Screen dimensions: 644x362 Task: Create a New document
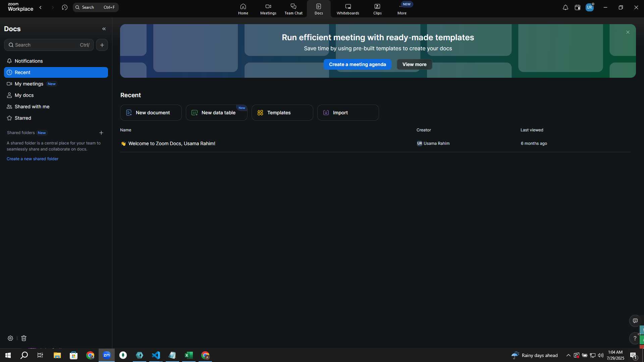click(151, 113)
